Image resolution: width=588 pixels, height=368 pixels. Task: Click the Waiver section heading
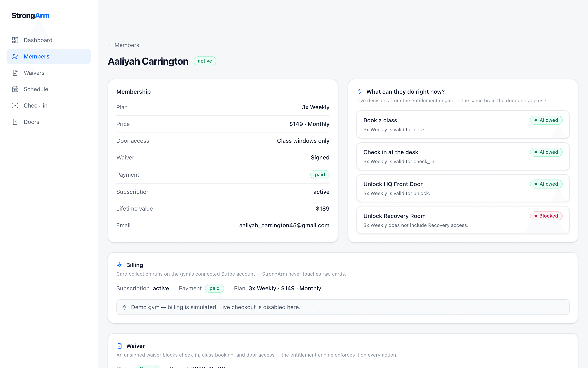point(136,346)
